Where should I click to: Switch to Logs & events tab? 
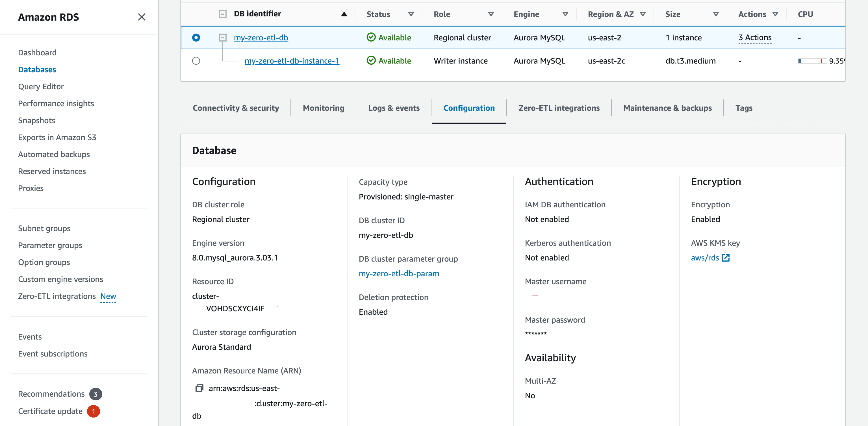tap(394, 108)
